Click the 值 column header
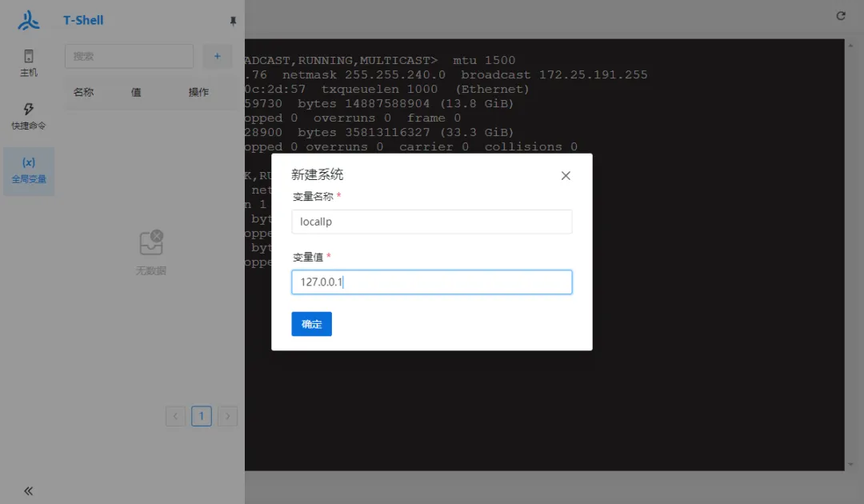The width and height of the screenshot is (864, 504). coord(135,92)
